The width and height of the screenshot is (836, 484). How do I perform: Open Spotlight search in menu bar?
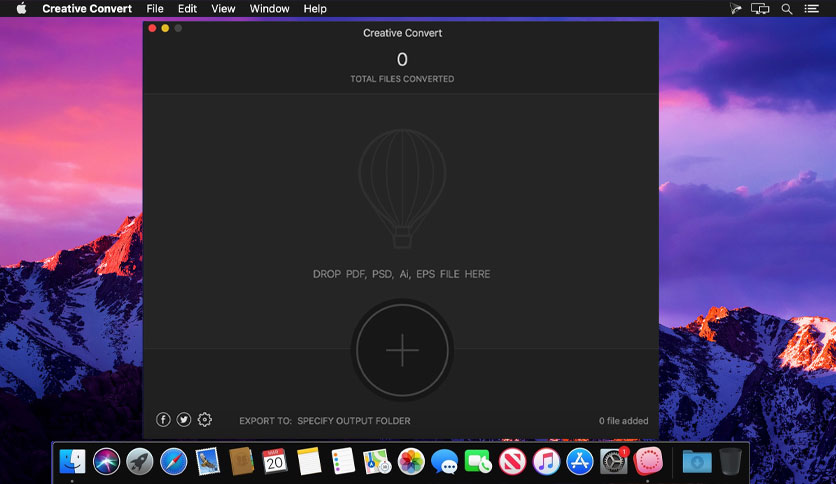[x=786, y=9]
